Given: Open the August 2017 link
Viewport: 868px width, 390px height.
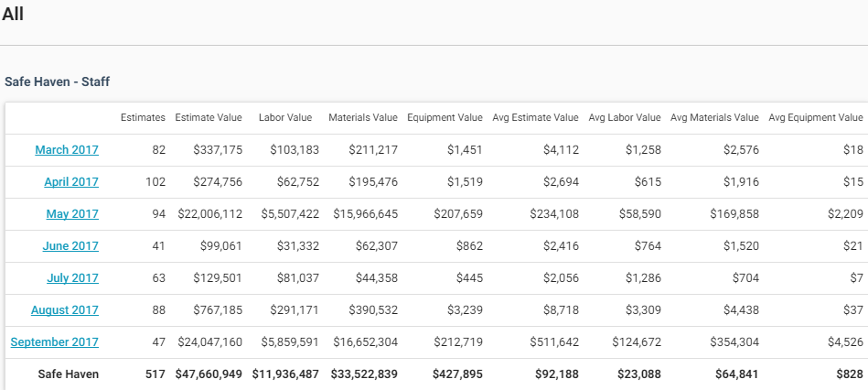Looking at the screenshot, I should coord(65,310).
